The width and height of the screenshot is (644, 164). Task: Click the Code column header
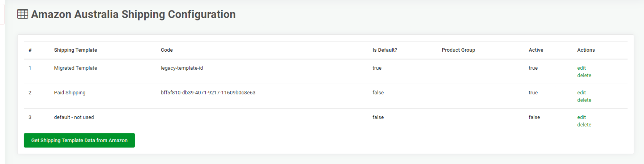click(x=167, y=50)
